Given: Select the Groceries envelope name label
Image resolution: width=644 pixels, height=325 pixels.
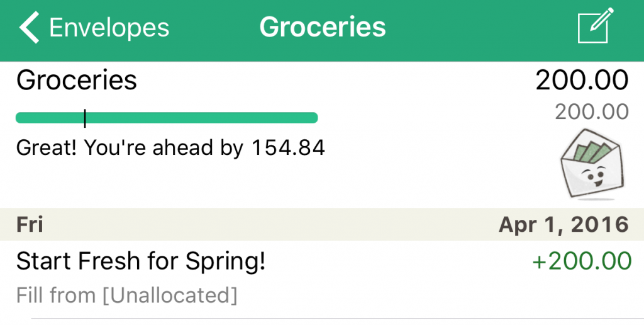Looking at the screenshot, I should [76, 79].
